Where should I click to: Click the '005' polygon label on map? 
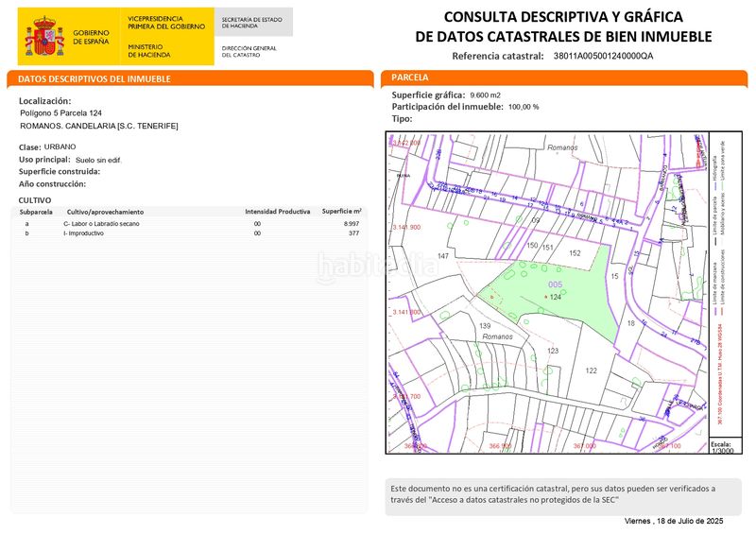555,284
